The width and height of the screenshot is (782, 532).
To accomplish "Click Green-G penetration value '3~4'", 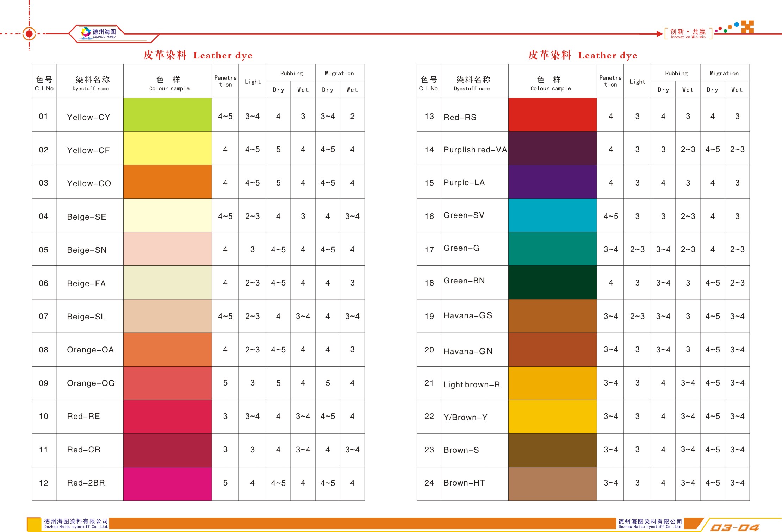I will (x=611, y=249).
